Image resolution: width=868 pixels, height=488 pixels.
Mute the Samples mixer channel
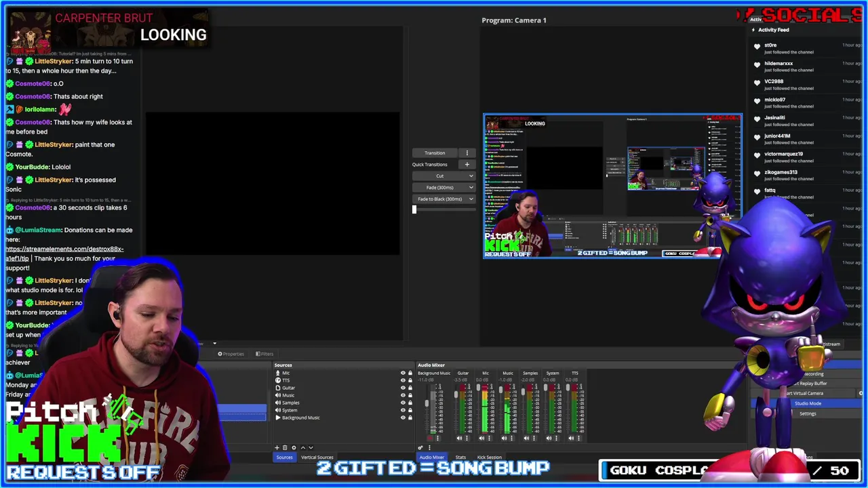526,439
